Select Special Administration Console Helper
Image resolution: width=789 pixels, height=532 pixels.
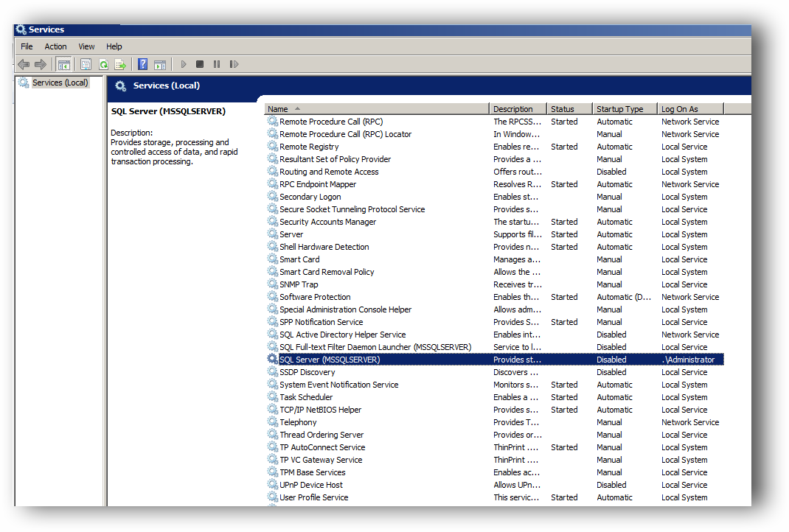(x=494, y=309)
